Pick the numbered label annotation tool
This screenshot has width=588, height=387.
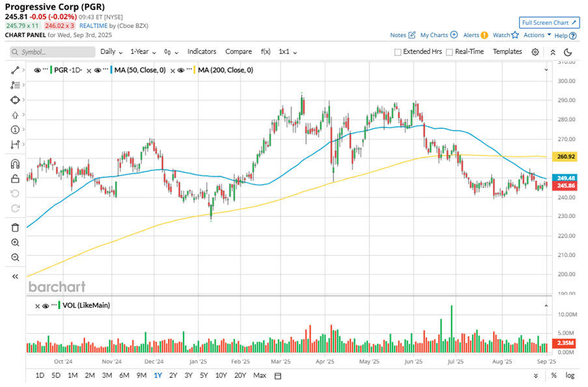(x=15, y=129)
